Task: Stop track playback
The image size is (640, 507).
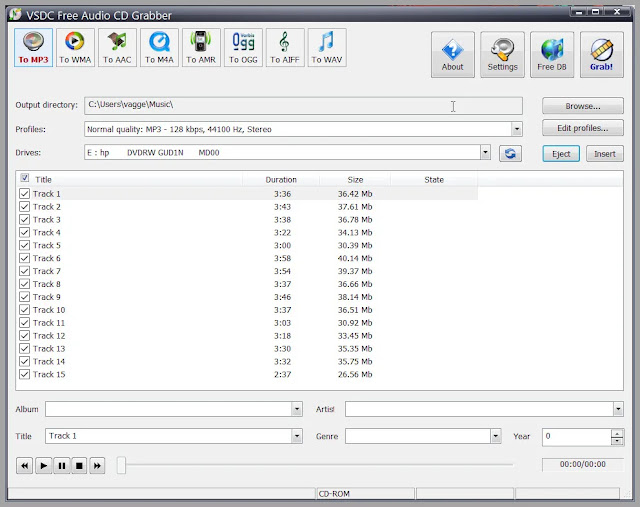Action: (79, 465)
